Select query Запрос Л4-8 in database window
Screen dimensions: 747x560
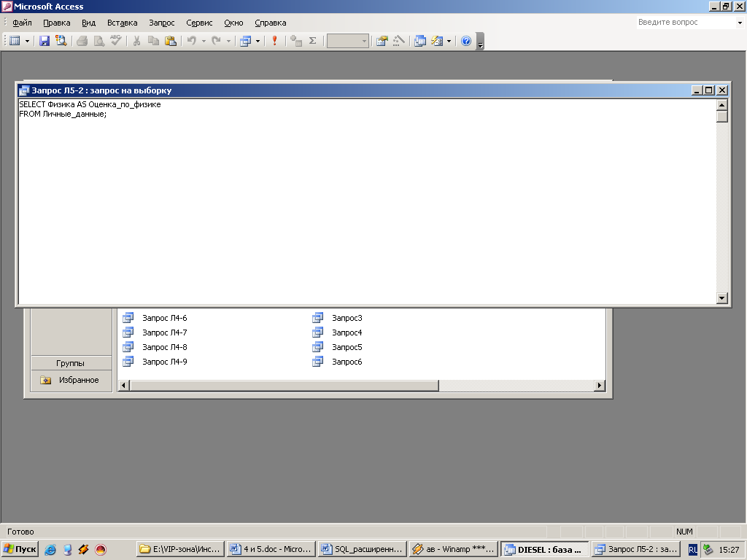pyautogui.click(x=164, y=347)
